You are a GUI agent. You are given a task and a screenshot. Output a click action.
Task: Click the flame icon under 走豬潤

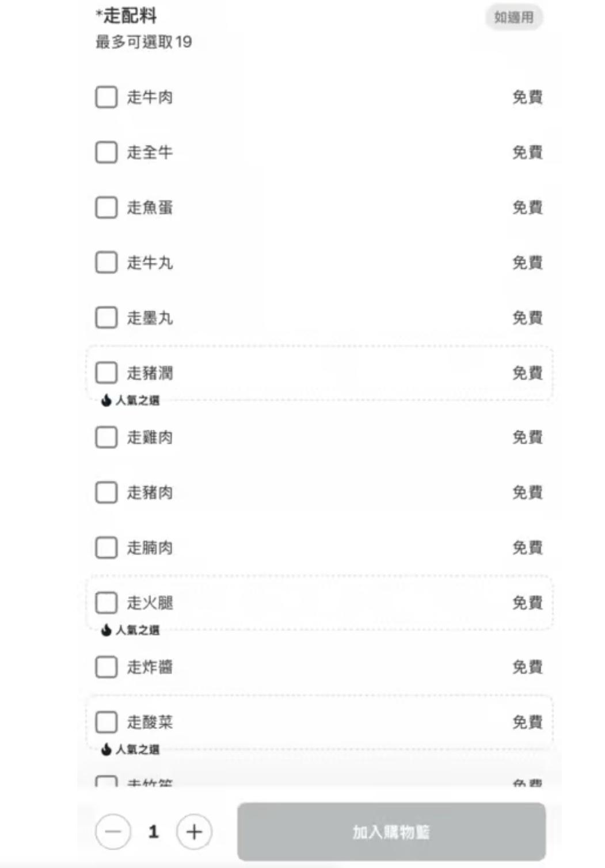[x=106, y=400]
